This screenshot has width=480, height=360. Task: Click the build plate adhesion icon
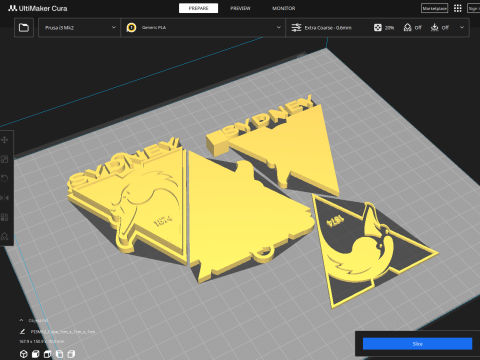(434, 28)
